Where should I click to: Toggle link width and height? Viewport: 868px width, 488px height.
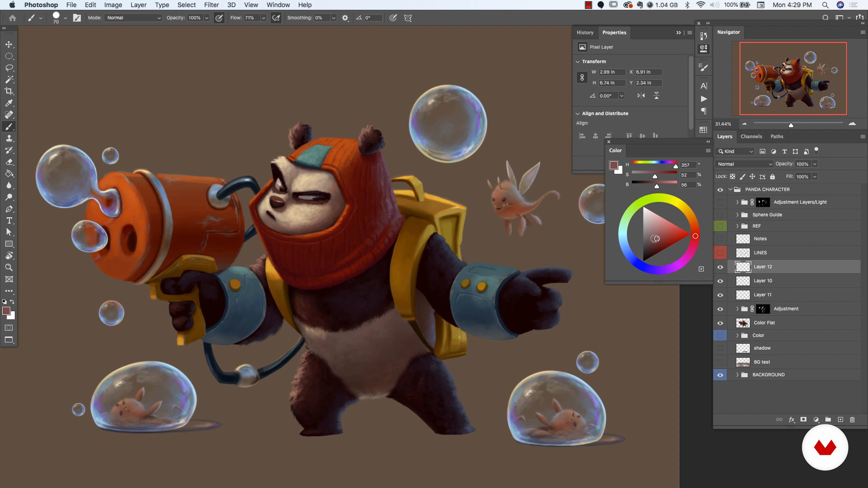tap(582, 77)
